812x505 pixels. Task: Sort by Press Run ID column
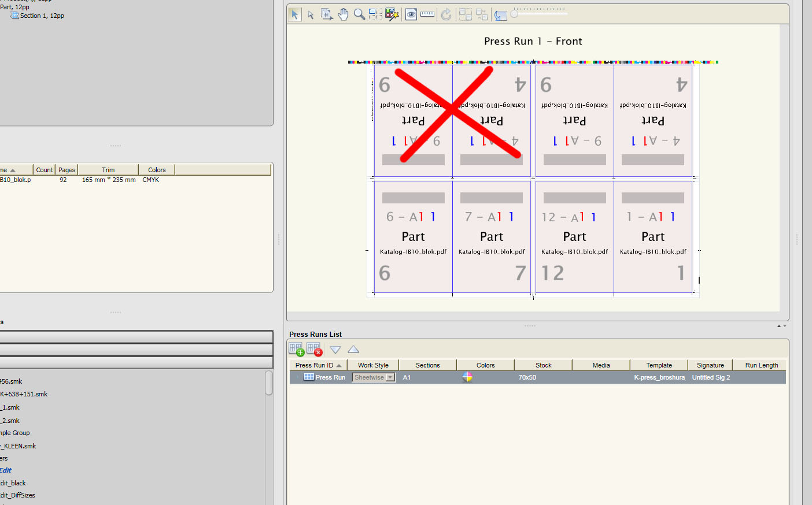point(319,365)
